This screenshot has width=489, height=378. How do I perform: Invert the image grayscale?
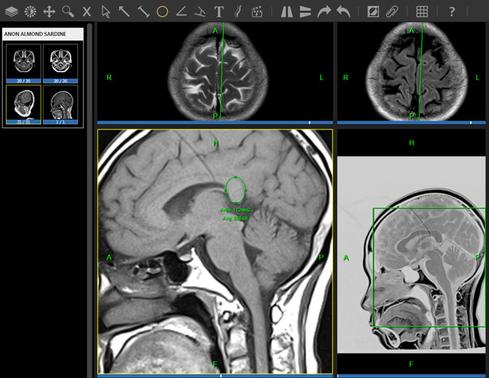click(x=373, y=12)
